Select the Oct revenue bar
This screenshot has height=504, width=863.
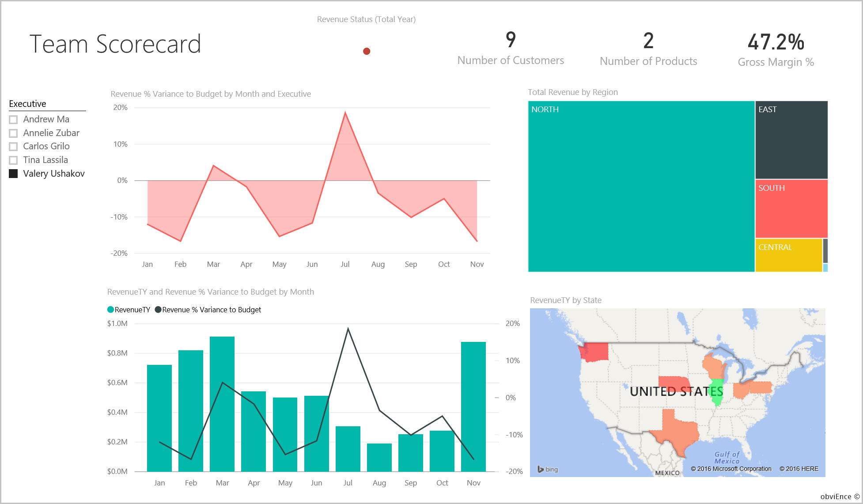point(442,451)
